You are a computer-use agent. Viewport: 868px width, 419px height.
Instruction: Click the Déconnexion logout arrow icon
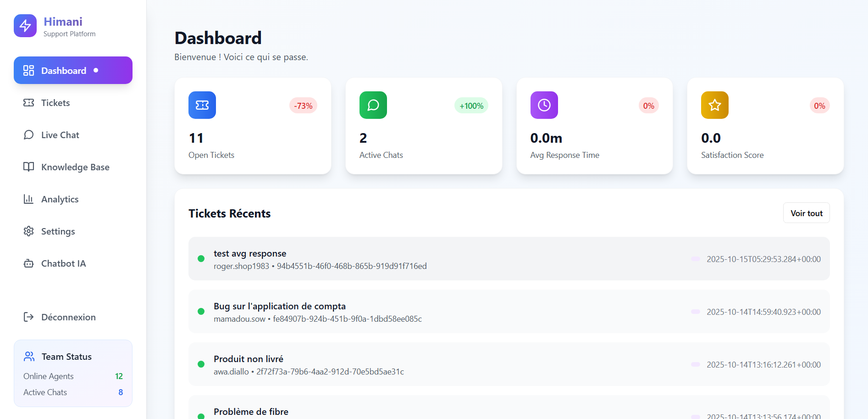(29, 317)
